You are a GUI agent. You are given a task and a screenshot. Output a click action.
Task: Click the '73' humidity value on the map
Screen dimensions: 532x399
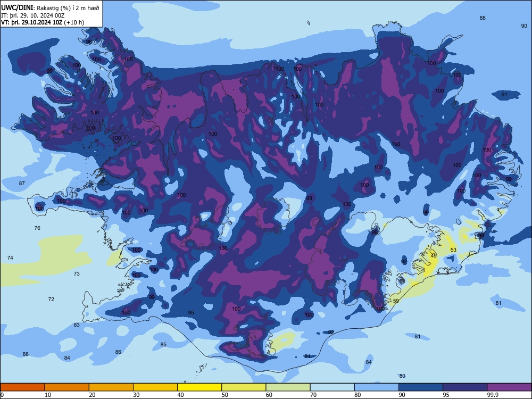point(77,273)
